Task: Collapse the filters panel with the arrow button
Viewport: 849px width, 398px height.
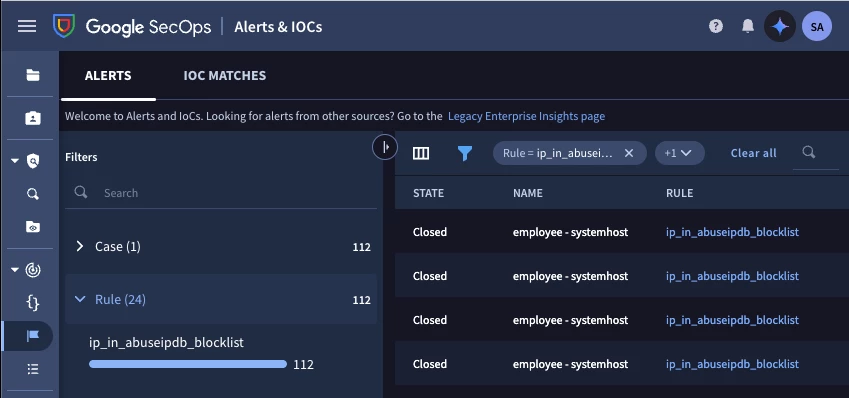Action: coord(385,147)
